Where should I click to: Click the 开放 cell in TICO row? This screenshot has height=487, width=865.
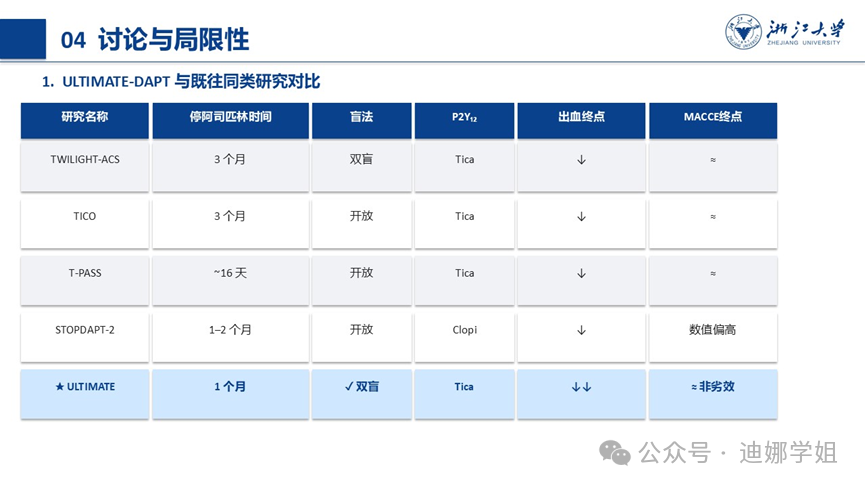[362, 224]
